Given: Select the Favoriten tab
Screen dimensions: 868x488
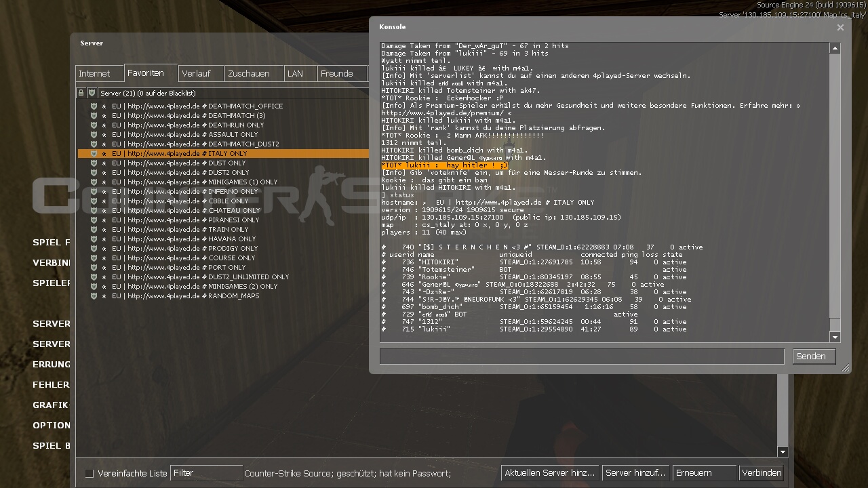Looking at the screenshot, I should point(151,73).
